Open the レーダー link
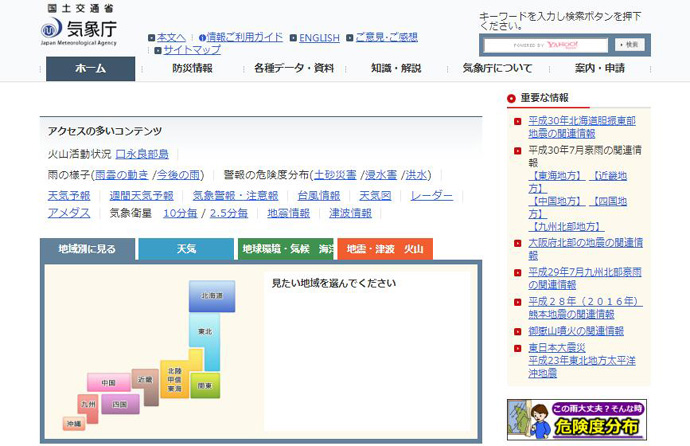This screenshot has height=446, width=690. coord(432,196)
